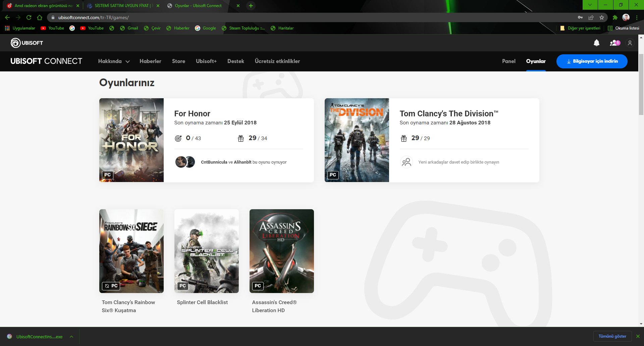Go to browser home page icon
The image size is (644, 346).
point(40,17)
